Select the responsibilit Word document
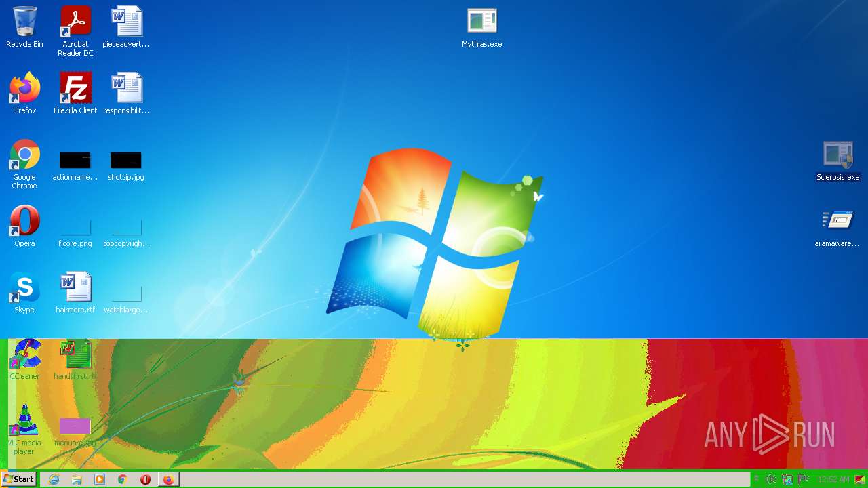 click(x=126, y=94)
